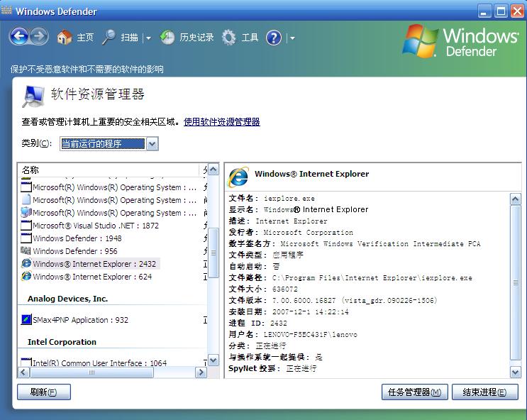
Task: Click file path C:\Program Files\Internet Explorer\iexplore.exe
Action: pyautogui.click(x=372, y=278)
